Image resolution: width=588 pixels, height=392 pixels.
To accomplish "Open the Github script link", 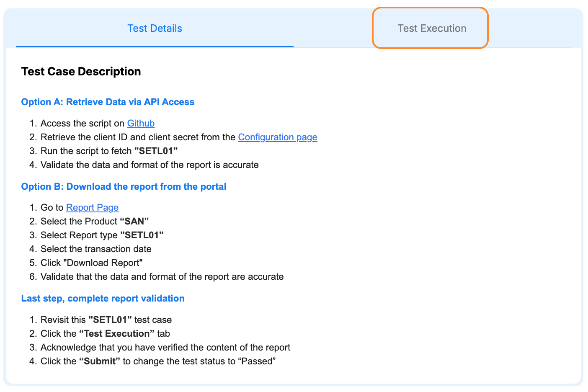I will point(140,123).
